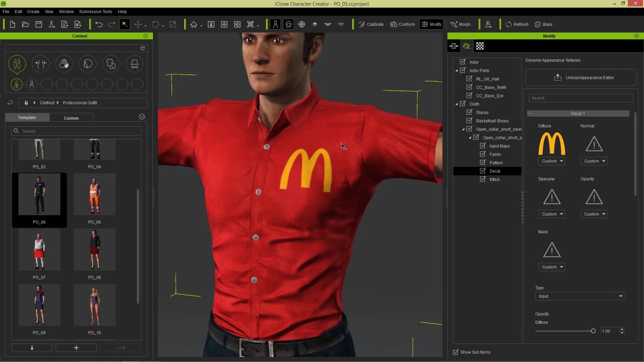Image resolution: width=644 pixels, height=362 pixels.
Task: Open the Hair category icon
Action: click(87, 64)
